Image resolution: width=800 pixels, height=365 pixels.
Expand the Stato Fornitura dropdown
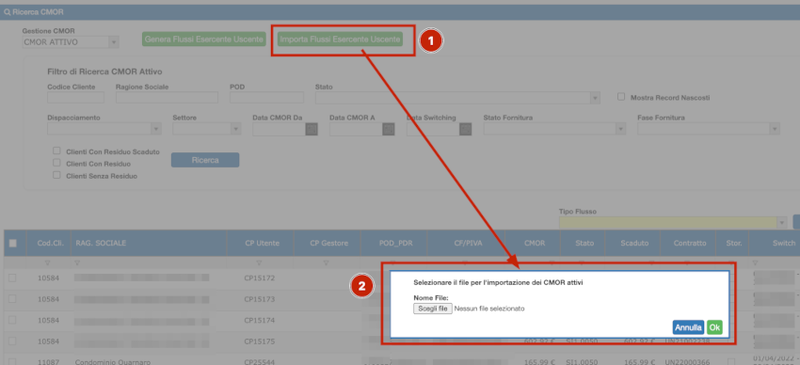pos(620,129)
